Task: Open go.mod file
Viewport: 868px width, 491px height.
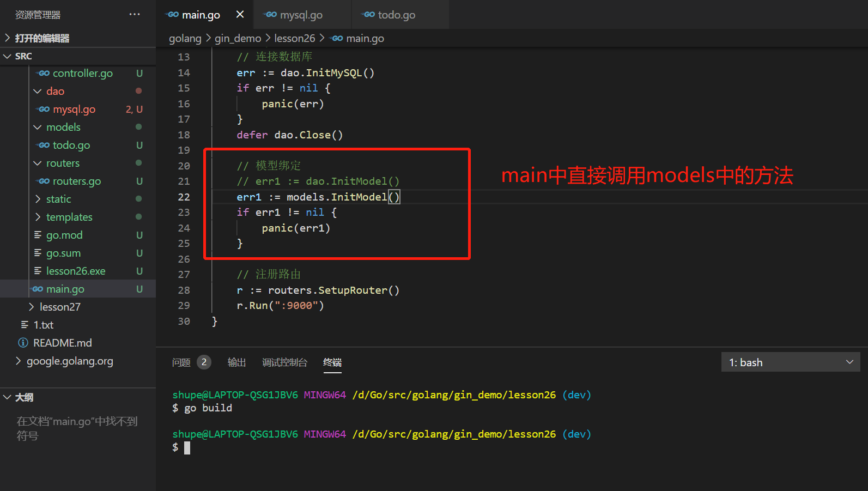Action: (x=64, y=235)
